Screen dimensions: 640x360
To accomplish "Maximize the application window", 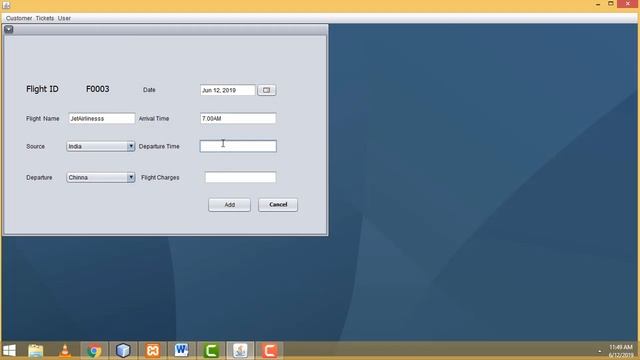I will [611, 4].
